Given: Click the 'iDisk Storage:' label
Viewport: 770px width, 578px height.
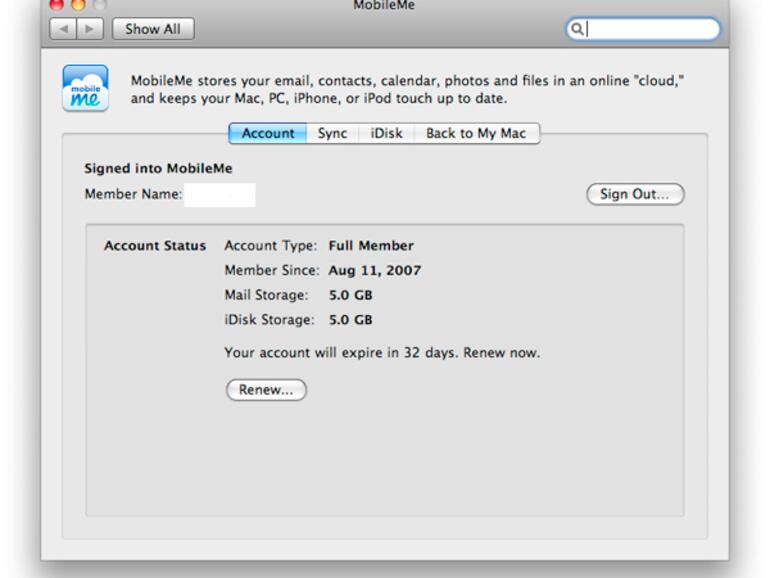Looking at the screenshot, I should [269, 320].
